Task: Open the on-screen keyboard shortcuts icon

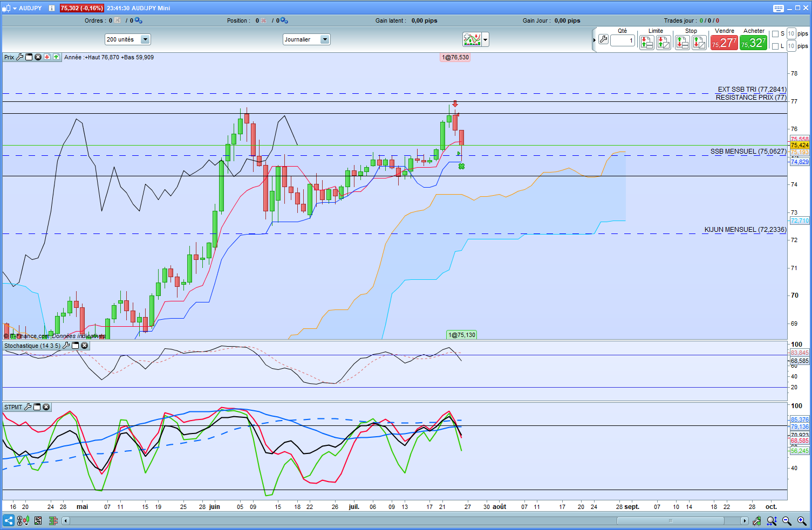Action: pos(778,8)
